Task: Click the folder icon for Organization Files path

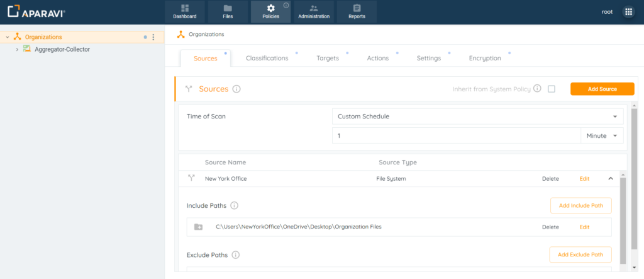Action: [x=198, y=227]
